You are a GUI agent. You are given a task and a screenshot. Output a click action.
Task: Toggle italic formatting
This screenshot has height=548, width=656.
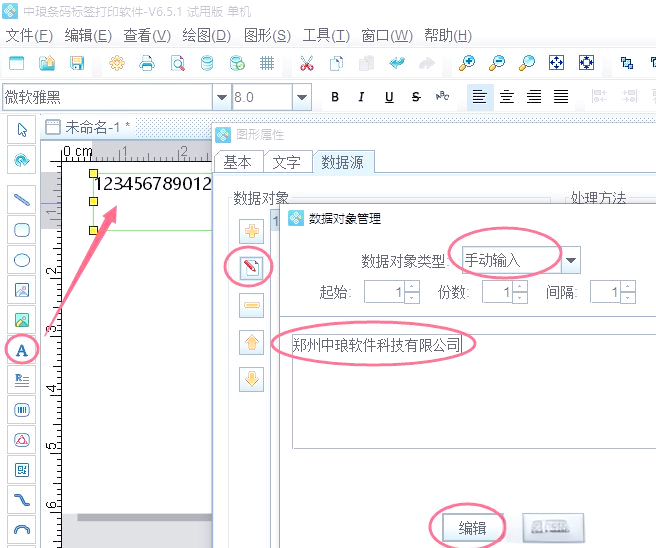tap(361, 97)
